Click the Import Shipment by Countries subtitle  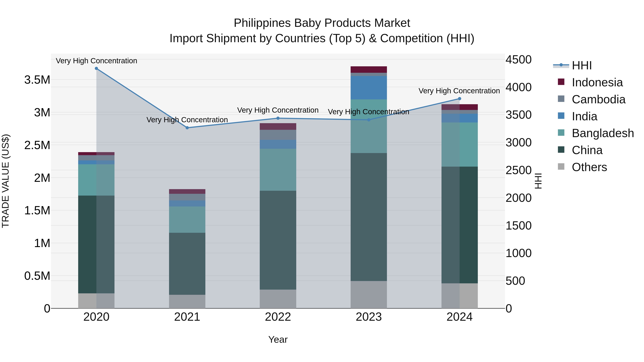point(322,38)
